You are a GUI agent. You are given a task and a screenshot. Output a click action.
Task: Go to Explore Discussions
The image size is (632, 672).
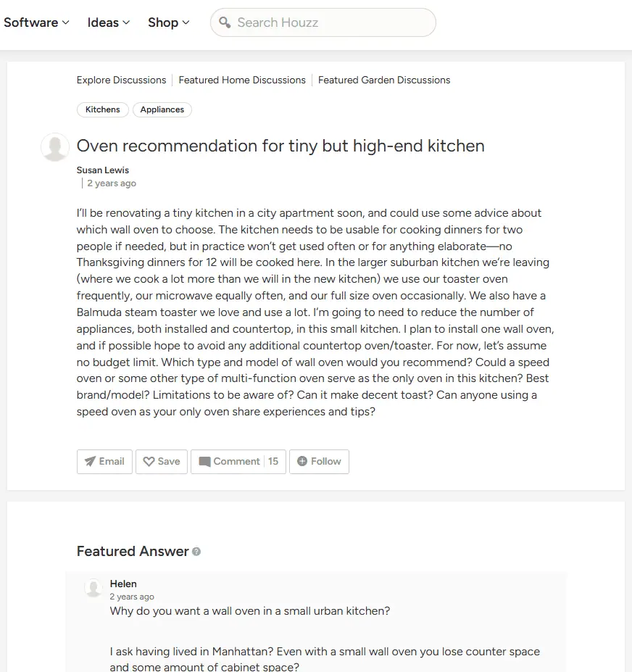[121, 80]
